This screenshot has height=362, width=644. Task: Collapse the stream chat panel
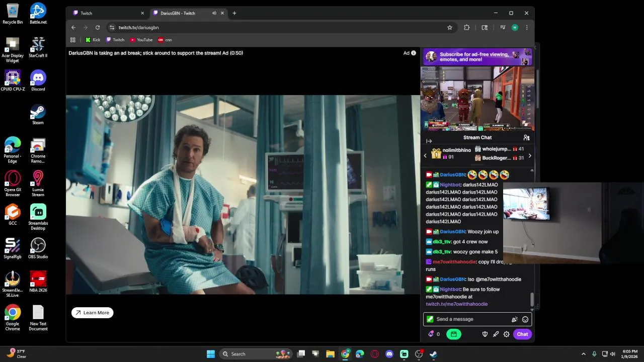pyautogui.click(x=429, y=141)
